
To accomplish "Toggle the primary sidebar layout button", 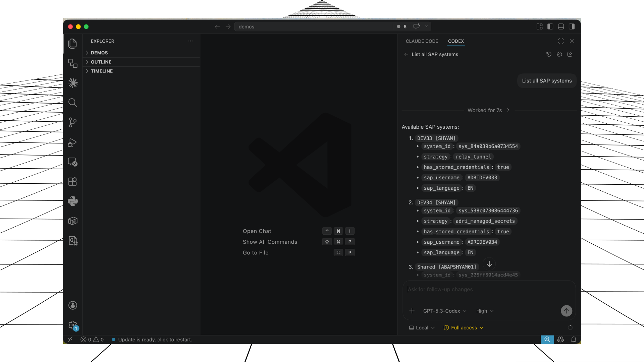I will (x=550, y=26).
